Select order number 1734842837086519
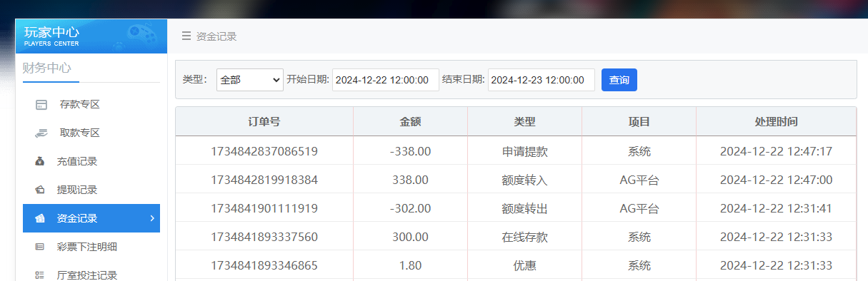The width and height of the screenshot is (868, 281). 264,151
